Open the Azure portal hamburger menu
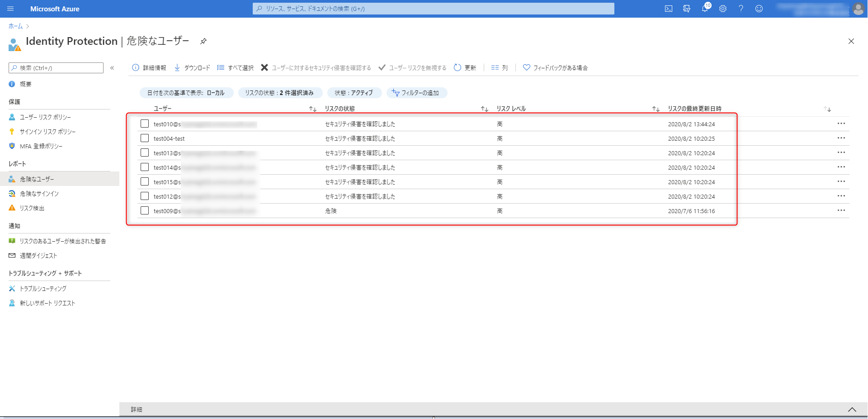The image size is (868, 419). pos(11,9)
